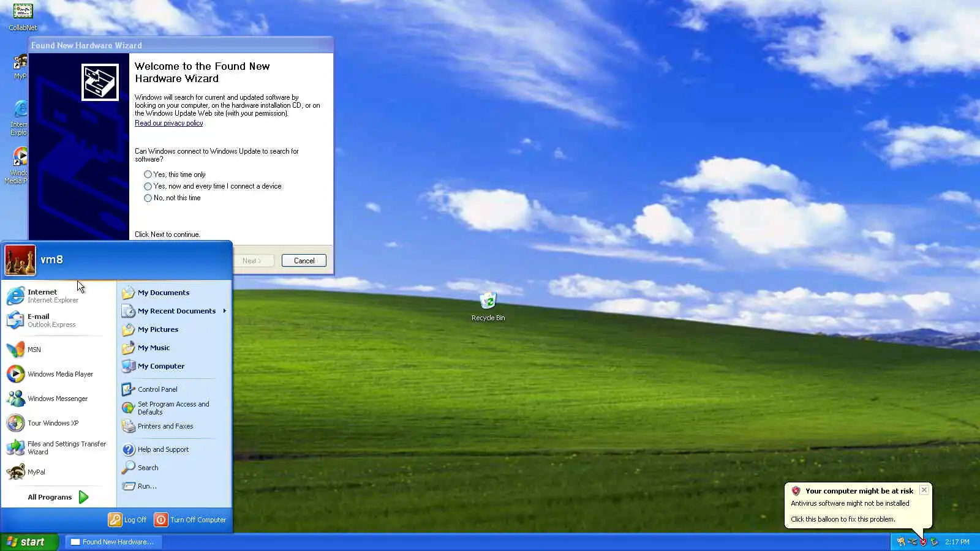This screenshot has width=980, height=551.
Task: Select "No, not this time" option
Action: point(172,198)
